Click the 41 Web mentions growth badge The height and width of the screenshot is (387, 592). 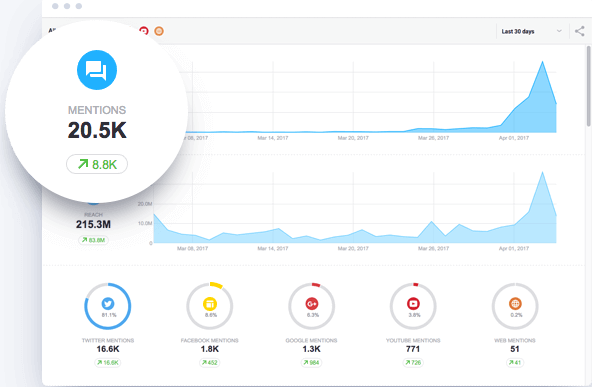coord(515,362)
